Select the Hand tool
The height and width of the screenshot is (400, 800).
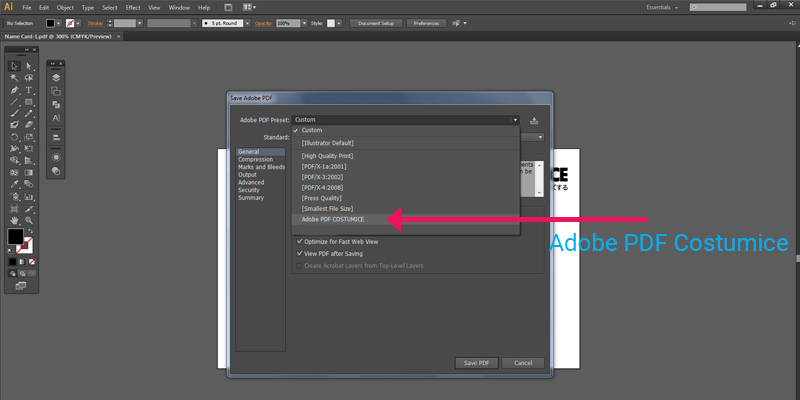click(x=14, y=220)
